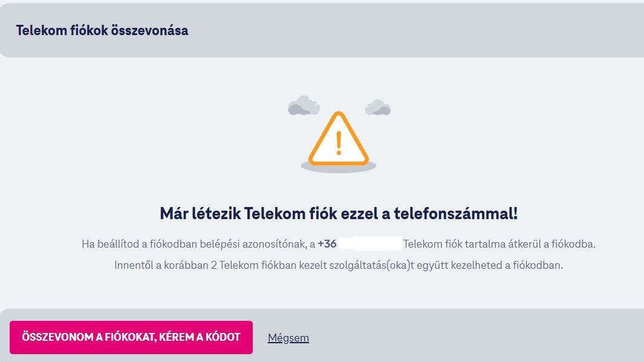Click 'Összevonom a fiókokat, kérem a kódot' button
Viewport: 644px width, 362px height.
pyautogui.click(x=131, y=337)
